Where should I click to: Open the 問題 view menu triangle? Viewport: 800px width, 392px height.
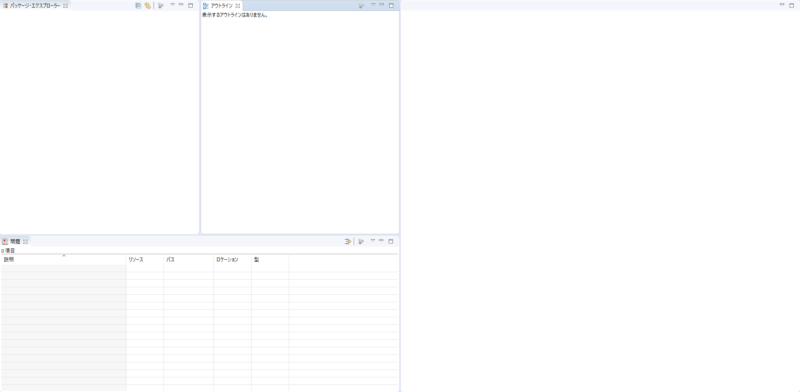click(x=372, y=240)
